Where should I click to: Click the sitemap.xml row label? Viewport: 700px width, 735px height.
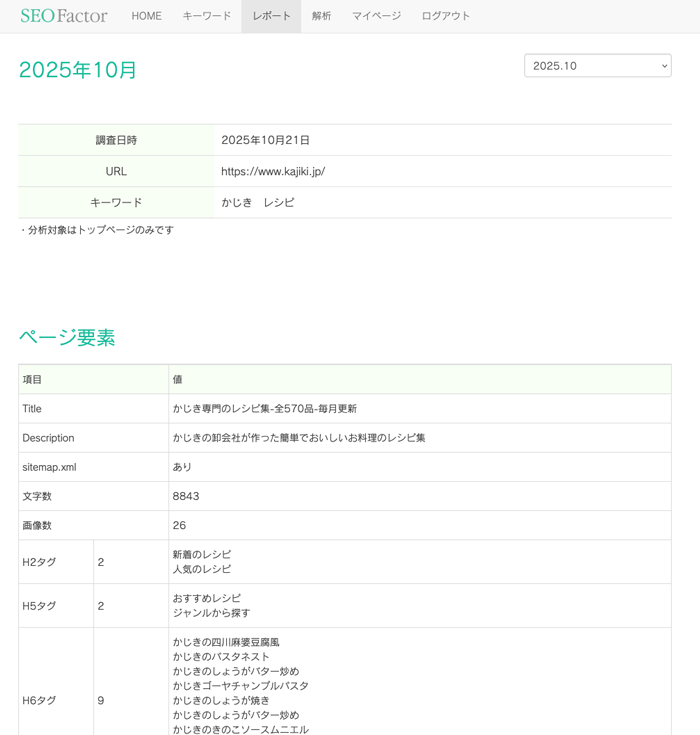49,467
